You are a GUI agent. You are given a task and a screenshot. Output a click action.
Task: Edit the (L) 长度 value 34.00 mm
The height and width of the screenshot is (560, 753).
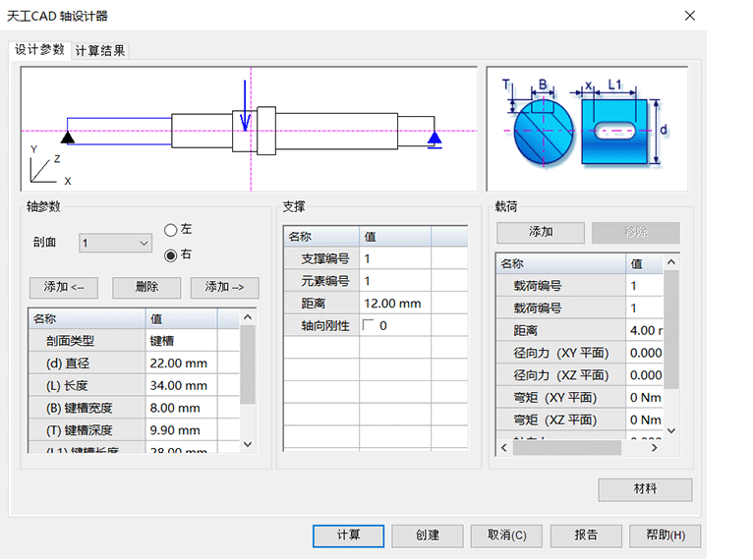(x=181, y=386)
